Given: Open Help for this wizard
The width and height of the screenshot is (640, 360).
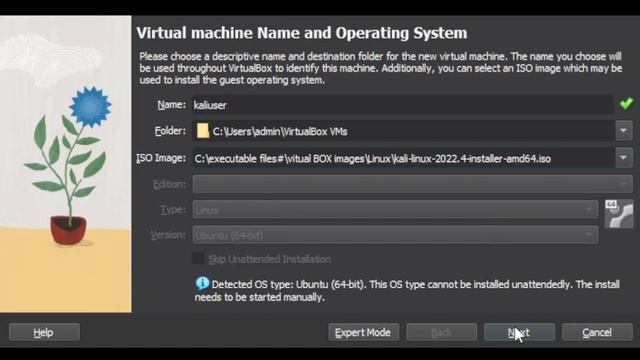Looking at the screenshot, I should pos(44,332).
